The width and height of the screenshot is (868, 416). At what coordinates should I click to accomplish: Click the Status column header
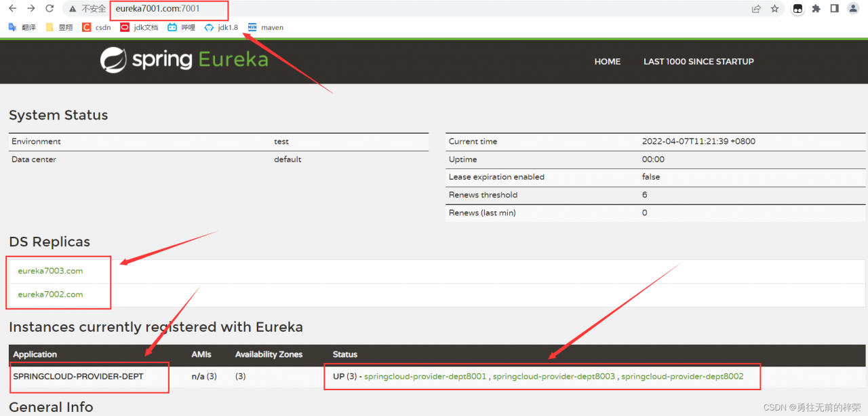(344, 354)
